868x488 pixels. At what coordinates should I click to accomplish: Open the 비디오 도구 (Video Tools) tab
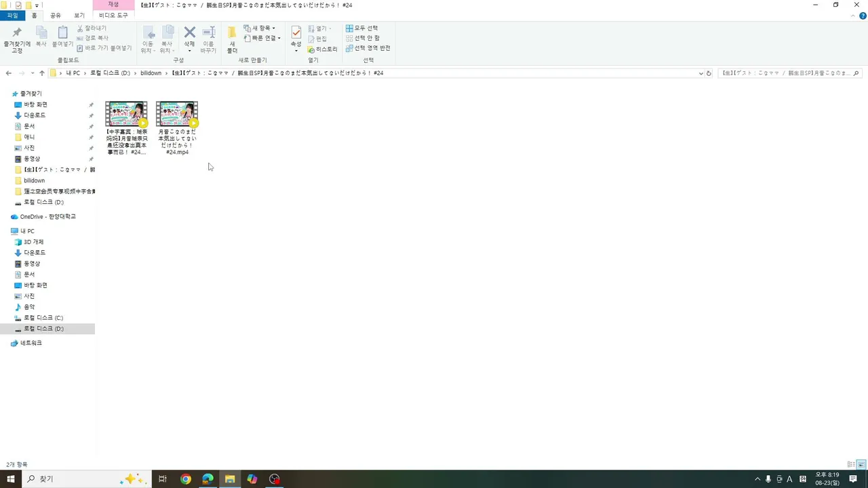[x=113, y=15]
